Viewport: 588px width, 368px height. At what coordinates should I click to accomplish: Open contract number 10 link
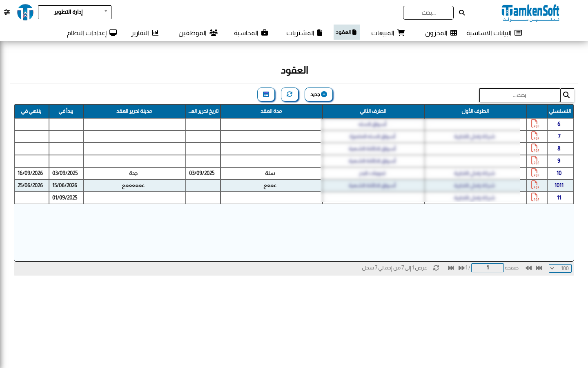pos(559,173)
